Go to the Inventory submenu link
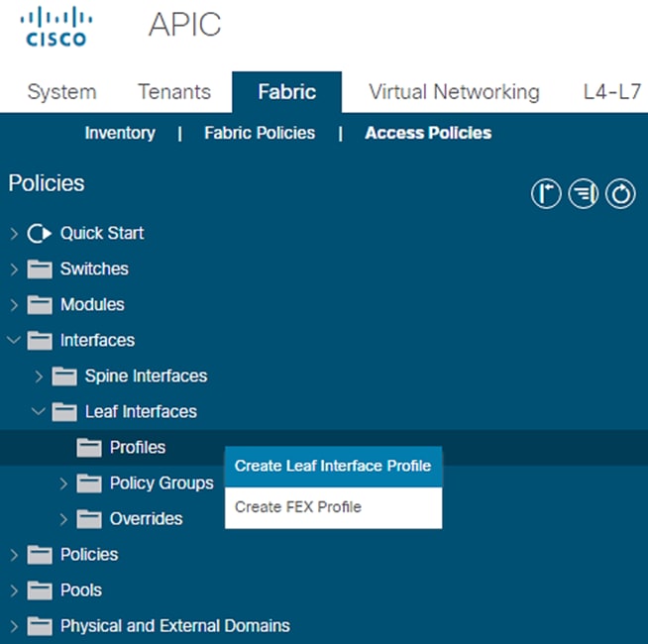Image resolution: width=648 pixels, height=644 pixels. (x=120, y=133)
